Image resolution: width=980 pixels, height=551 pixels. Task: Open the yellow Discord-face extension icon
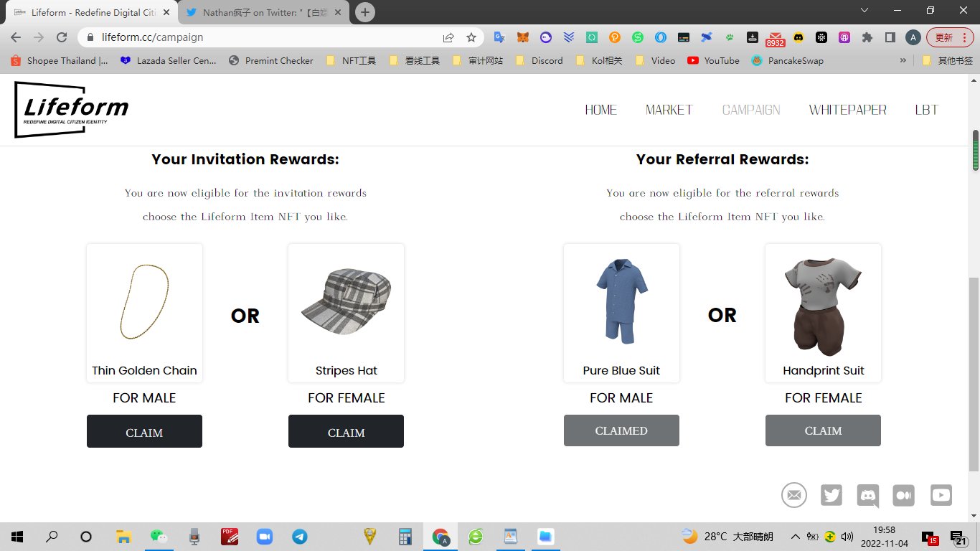(798, 37)
